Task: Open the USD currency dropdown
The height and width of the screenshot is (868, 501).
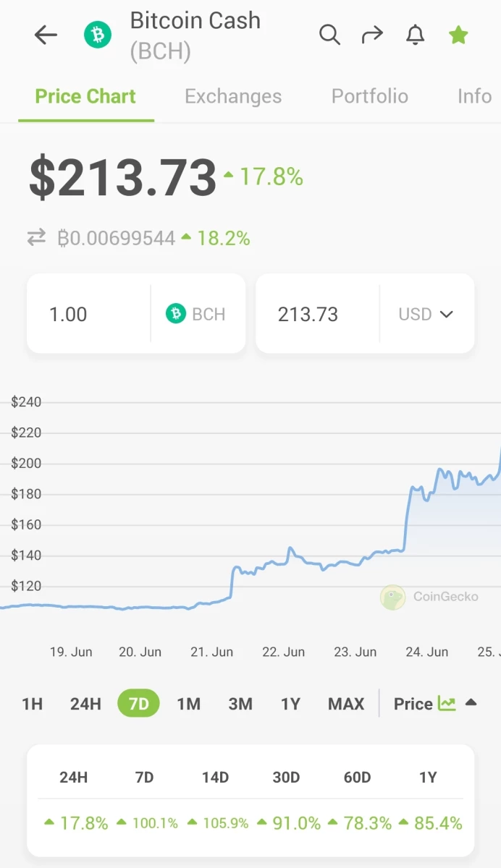Action: [x=426, y=314]
